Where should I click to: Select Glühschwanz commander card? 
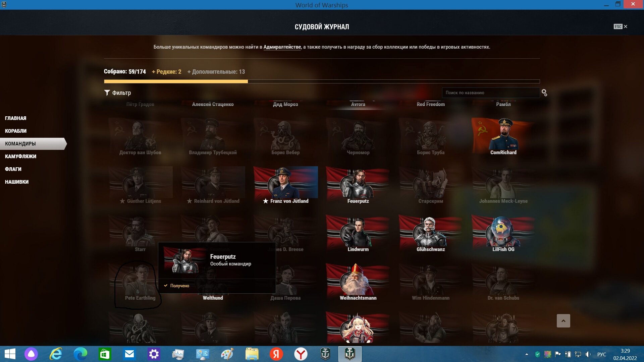[431, 233]
